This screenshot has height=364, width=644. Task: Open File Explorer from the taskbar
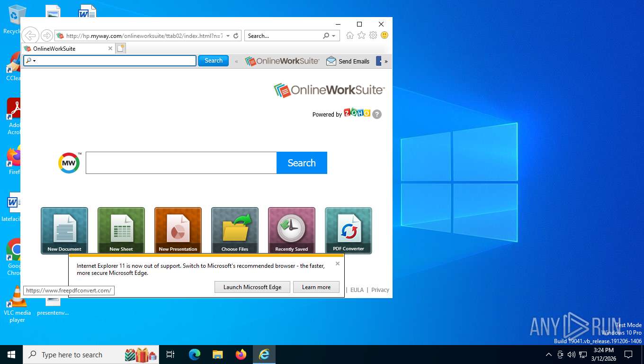point(218,355)
